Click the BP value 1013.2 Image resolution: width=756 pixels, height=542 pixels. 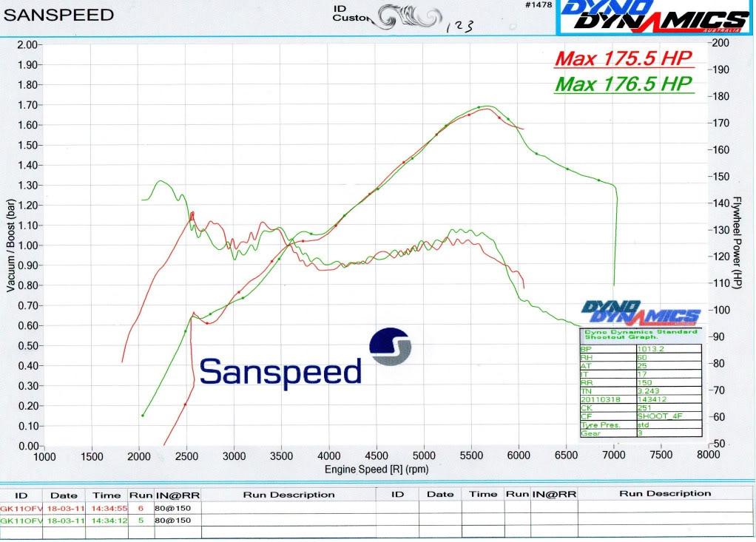point(650,349)
